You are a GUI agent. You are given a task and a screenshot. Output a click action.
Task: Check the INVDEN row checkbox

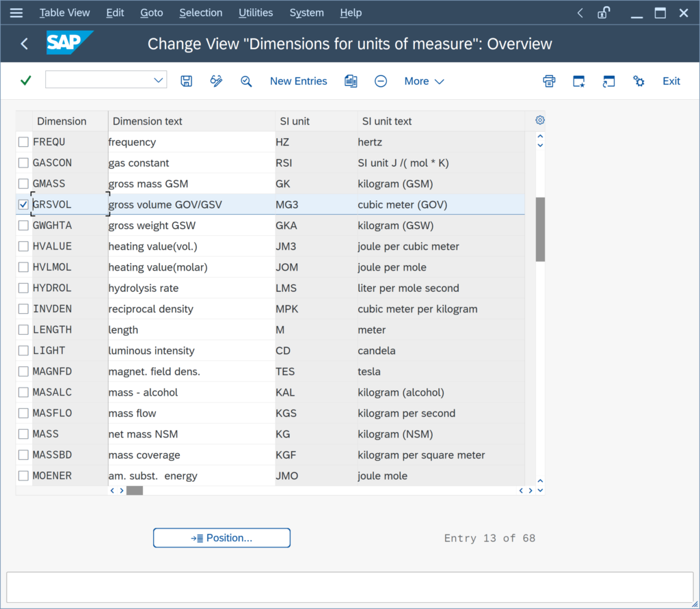click(23, 309)
